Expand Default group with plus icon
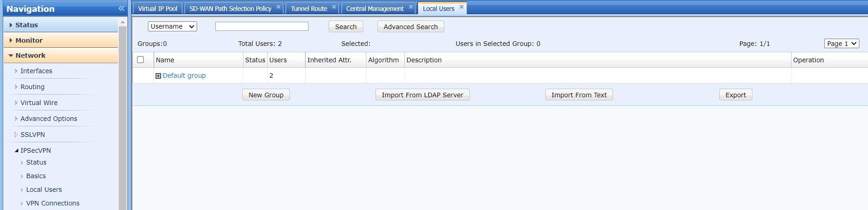This screenshot has height=210, width=868. 158,76
